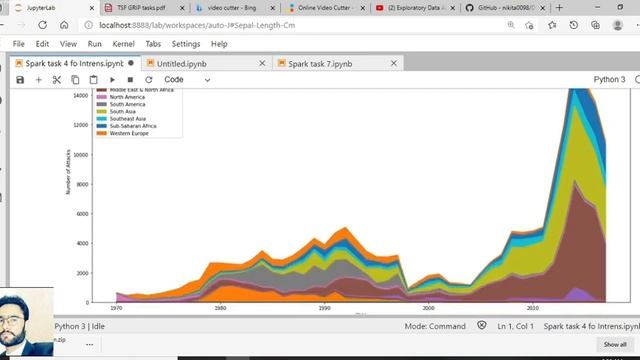Insert a new cell with the plus icon

point(39,80)
